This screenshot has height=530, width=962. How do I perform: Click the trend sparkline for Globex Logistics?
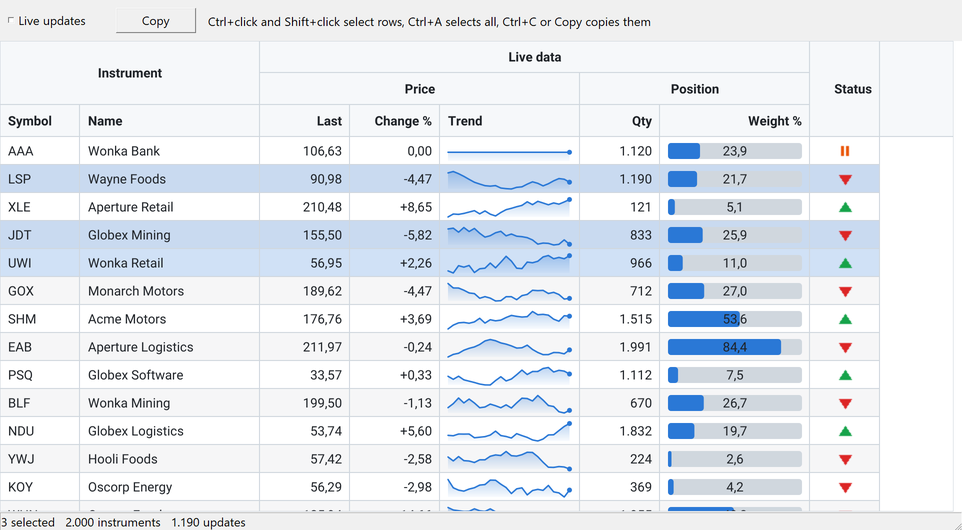click(x=509, y=431)
